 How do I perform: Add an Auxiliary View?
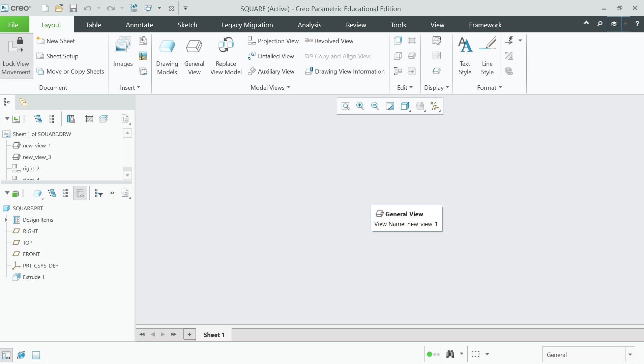[271, 71]
